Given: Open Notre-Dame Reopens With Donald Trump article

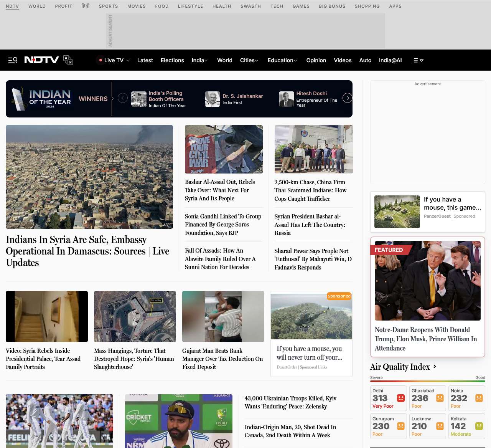Looking at the screenshot, I should pos(426,339).
